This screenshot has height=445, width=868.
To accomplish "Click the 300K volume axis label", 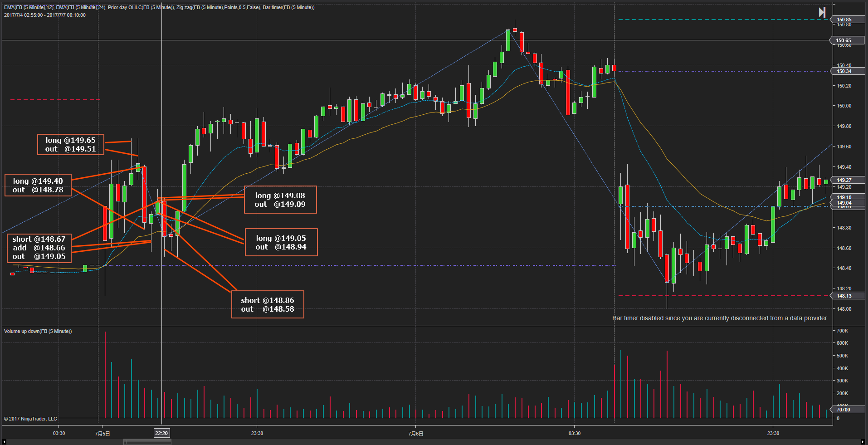I will pyautogui.click(x=842, y=381).
